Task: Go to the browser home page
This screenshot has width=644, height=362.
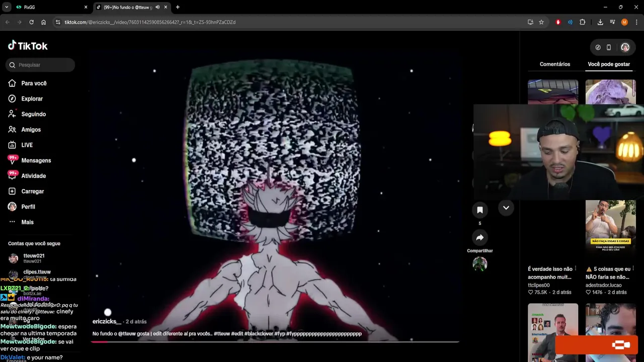Action: (x=43, y=22)
